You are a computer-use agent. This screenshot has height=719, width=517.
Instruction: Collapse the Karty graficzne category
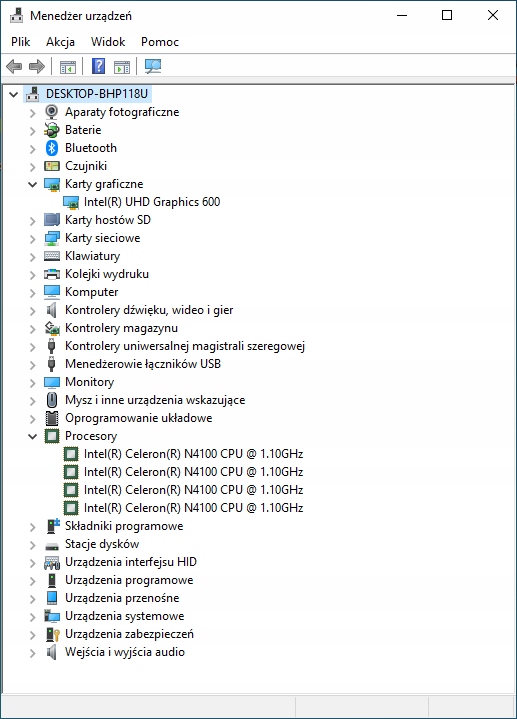tap(33, 184)
